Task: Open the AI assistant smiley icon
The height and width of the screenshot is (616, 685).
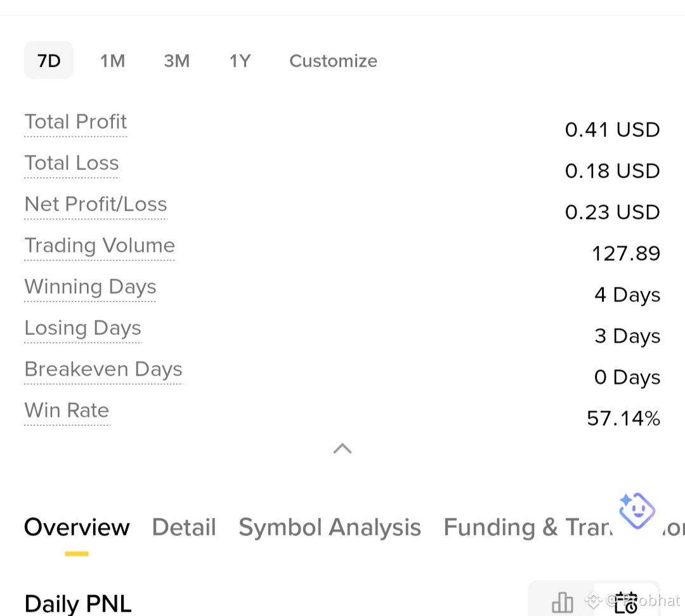Action: click(637, 511)
